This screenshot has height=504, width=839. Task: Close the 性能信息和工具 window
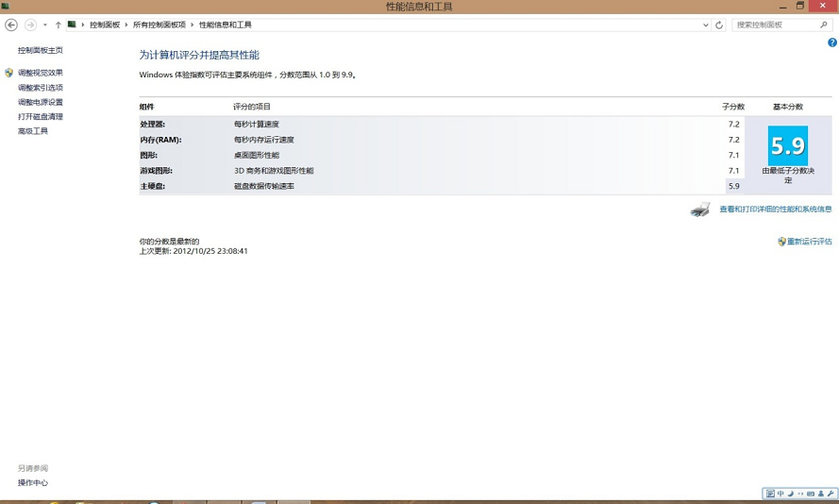tap(823, 6)
